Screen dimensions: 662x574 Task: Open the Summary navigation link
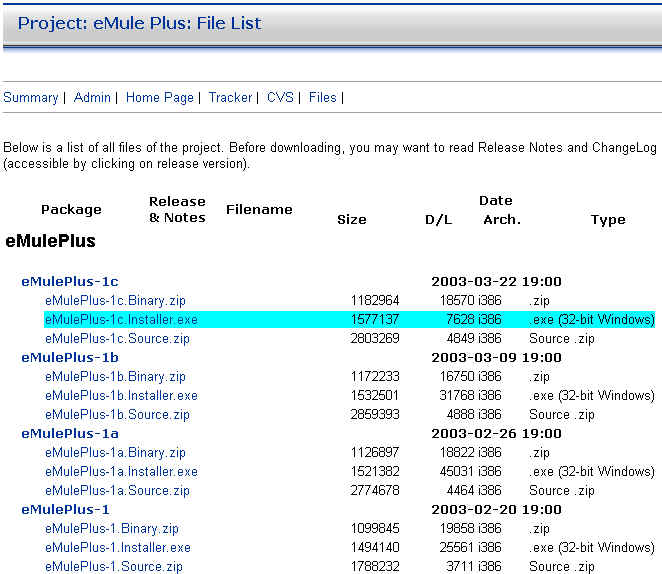(31, 97)
